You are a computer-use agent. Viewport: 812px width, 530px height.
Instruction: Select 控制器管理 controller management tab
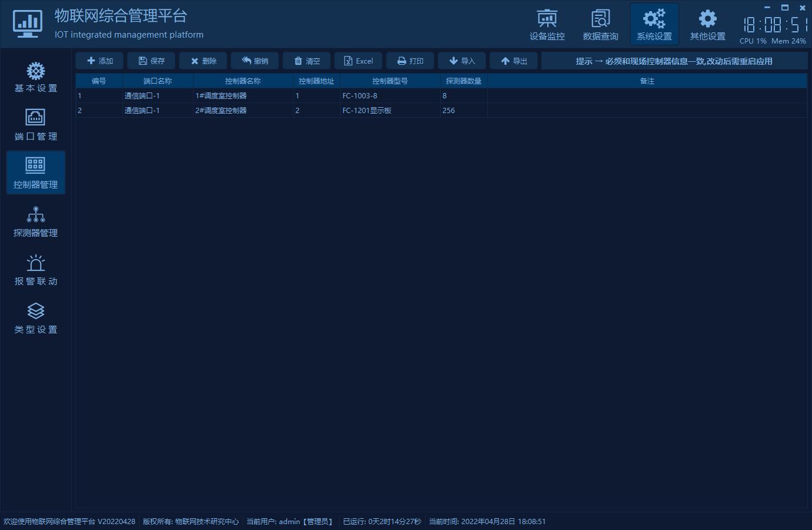click(x=36, y=173)
